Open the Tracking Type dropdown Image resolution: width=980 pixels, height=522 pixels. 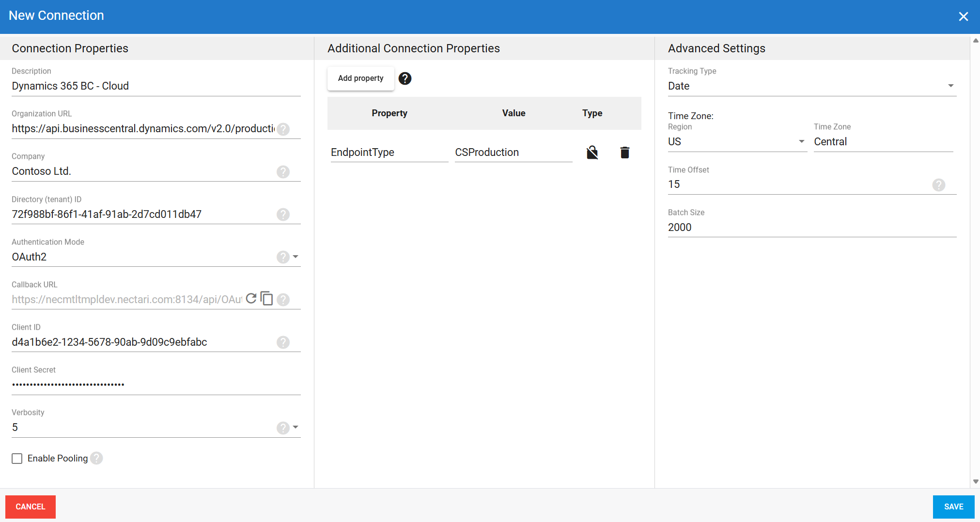pyautogui.click(x=812, y=86)
